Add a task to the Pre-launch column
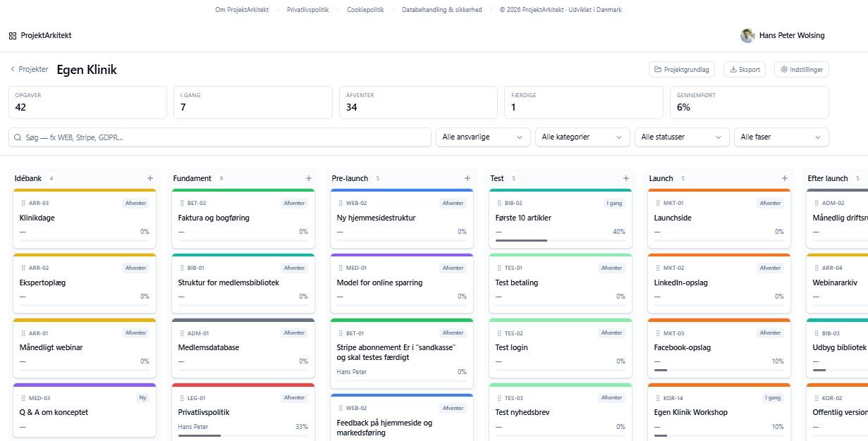This screenshot has height=441, width=868. pos(467,178)
